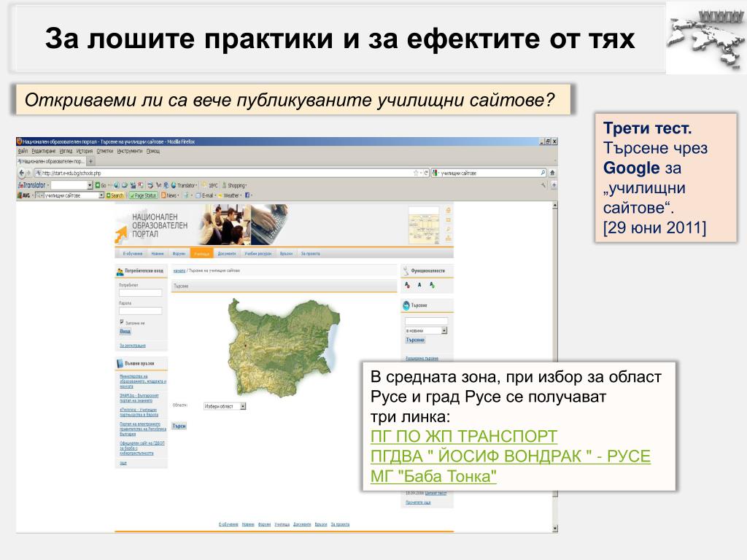
Task: Open the Помощ menu
Action: pyautogui.click(x=153, y=151)
